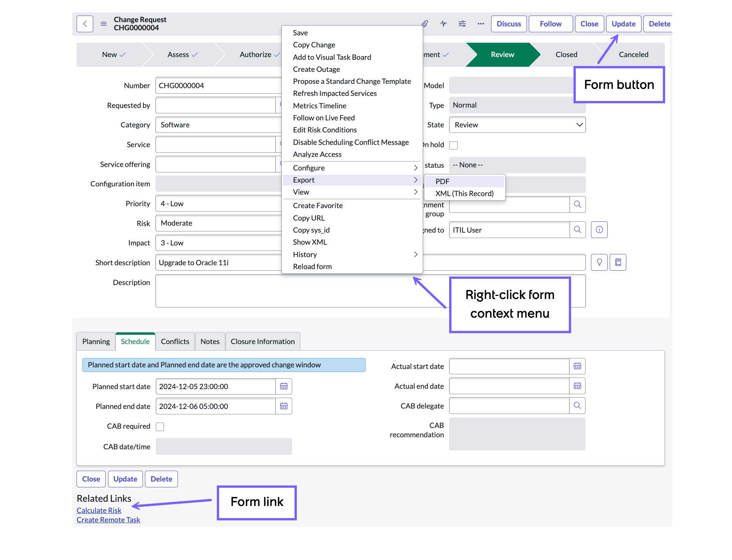Open the Category dropdown showing Software
Viewport: 732px width, 560px height.
pyautogui.click(x=218, y=125)
